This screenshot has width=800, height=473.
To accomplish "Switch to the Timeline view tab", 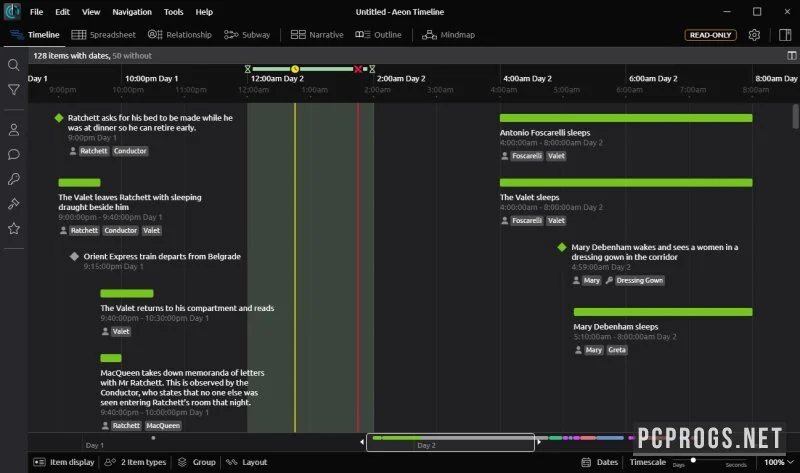I will point(35,35).
